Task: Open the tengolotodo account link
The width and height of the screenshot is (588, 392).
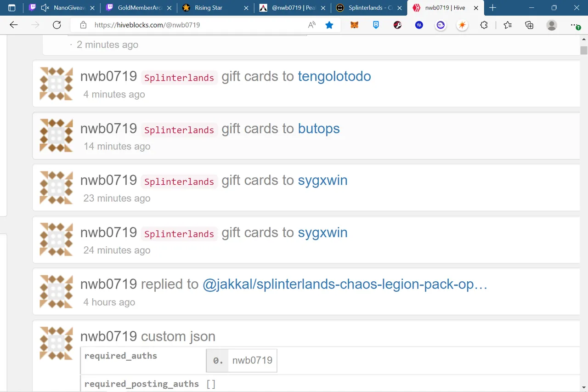Action: 334,76
